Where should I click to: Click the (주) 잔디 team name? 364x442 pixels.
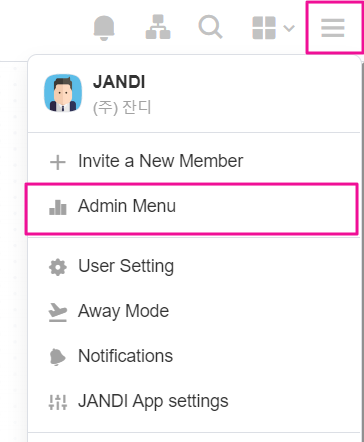point(122,107)
